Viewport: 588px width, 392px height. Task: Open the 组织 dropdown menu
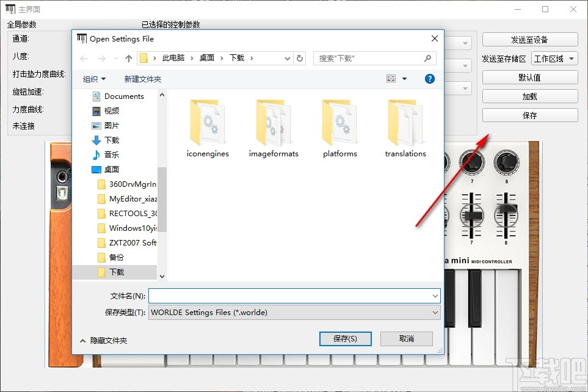pos(93,78)
